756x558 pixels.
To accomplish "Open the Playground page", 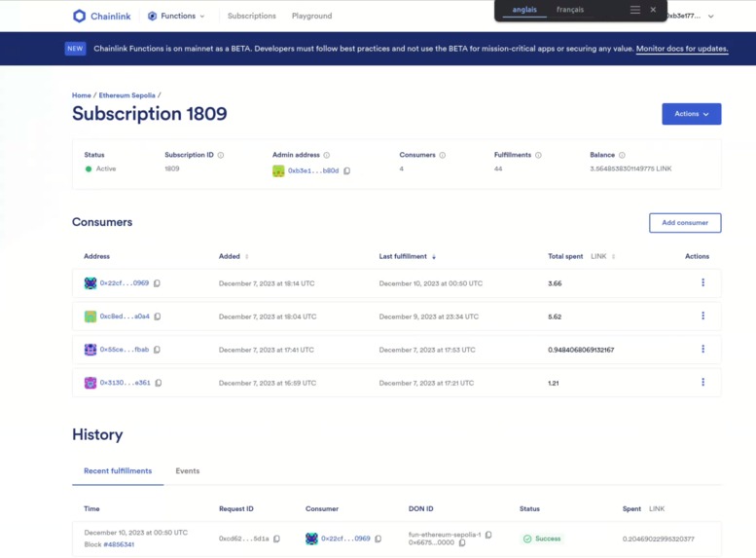I will 311,16.
